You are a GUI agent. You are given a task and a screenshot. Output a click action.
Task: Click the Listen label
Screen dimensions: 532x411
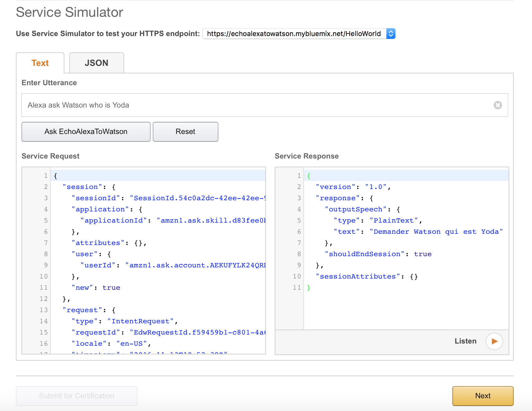(465, 341)
